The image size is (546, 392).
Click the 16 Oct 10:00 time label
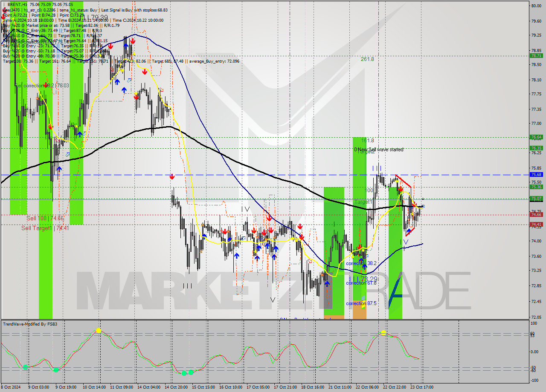(x=230, y=387)
